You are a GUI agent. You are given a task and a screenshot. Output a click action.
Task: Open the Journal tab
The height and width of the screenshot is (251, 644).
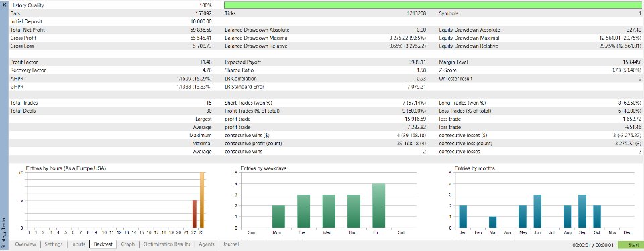(x=231, y=244)
